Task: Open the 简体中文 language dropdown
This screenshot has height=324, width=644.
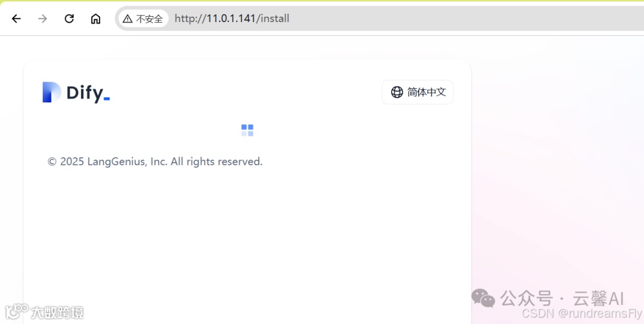Action: (x=417, y=92)
